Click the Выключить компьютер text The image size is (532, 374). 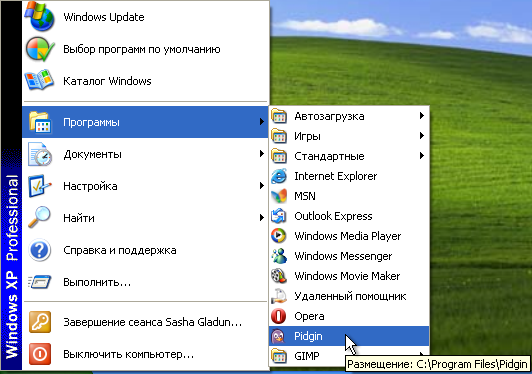click(x=129, y=354)
